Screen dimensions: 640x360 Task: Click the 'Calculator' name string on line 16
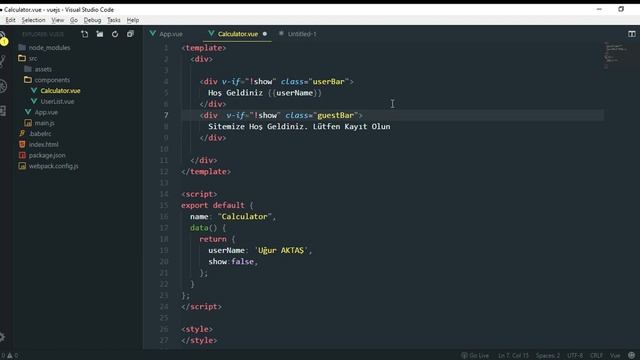pos(244,217)
